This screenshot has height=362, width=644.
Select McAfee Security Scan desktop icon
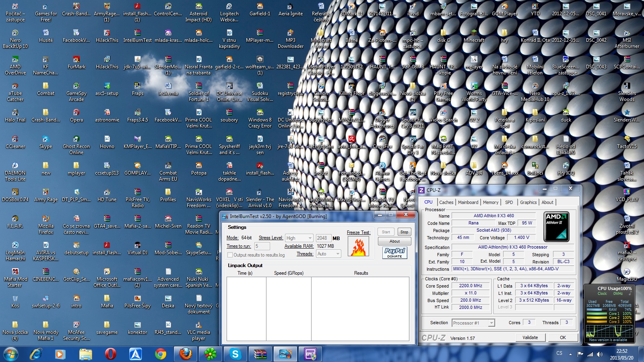pos(76,331)
